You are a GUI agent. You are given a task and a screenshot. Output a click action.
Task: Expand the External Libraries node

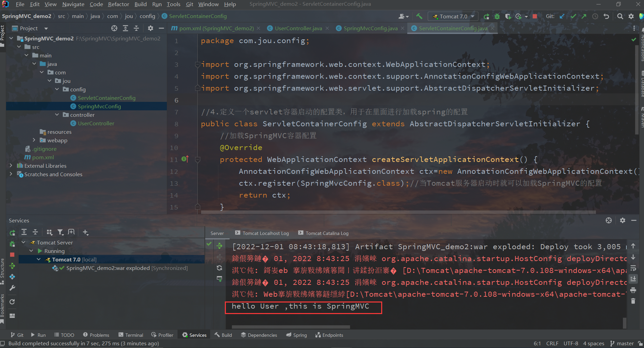coord(11,166)
